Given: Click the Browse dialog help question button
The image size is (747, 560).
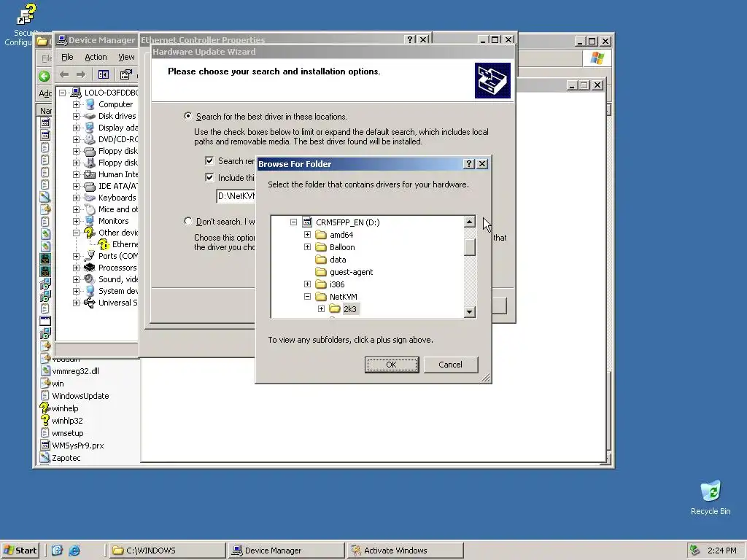Looking at the screenshot, I should (x=469, y=164).
